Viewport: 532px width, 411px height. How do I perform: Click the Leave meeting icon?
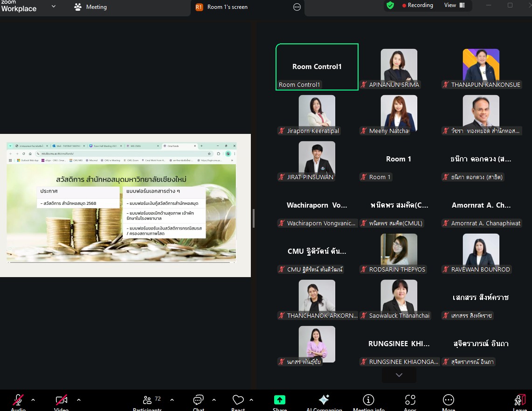(x=520, y=400)
